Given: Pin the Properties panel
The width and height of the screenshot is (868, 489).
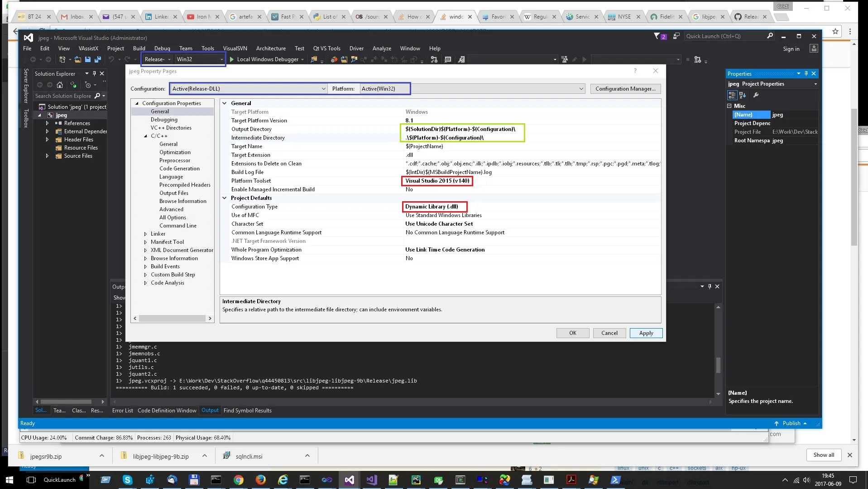Looking at the screenshot, I should [806, 73].
